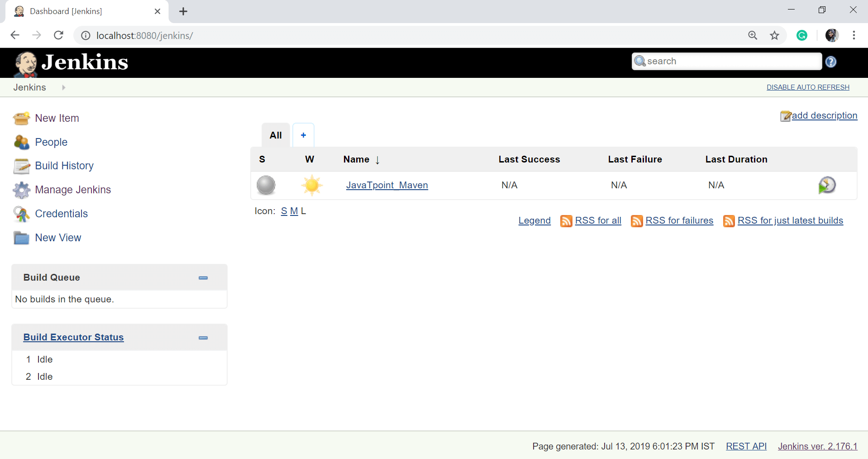Image resolution: width=868 pixels, height=459 pixels.
Task: Click the New View folder icon
Action: pos(21,238)
